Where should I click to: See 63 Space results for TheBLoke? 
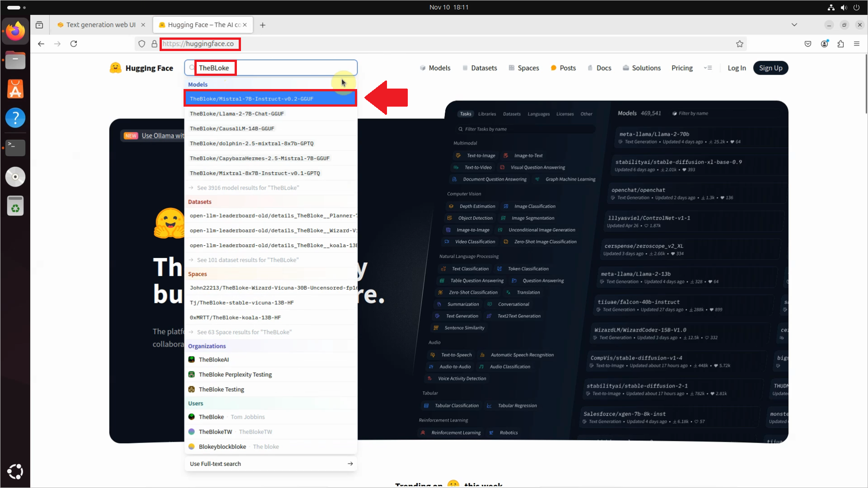pyautogui.click(x=270, y=332)
